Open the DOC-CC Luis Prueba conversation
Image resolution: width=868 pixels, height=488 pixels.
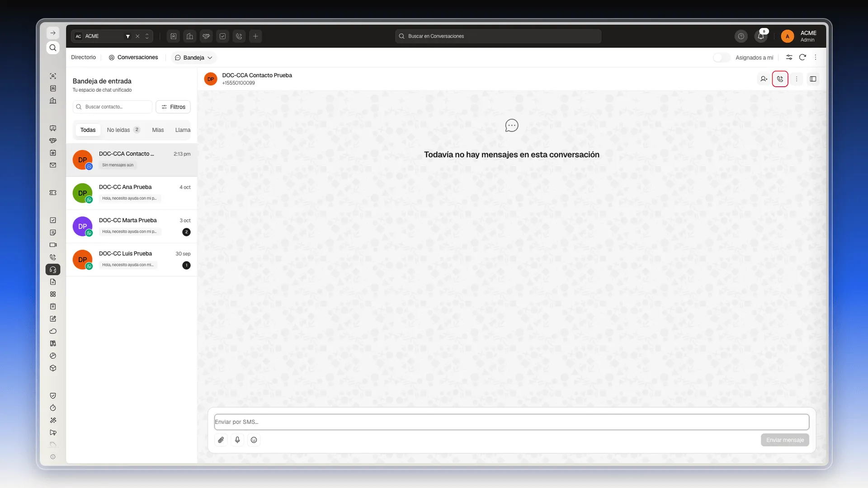click(x=132, y=260)
